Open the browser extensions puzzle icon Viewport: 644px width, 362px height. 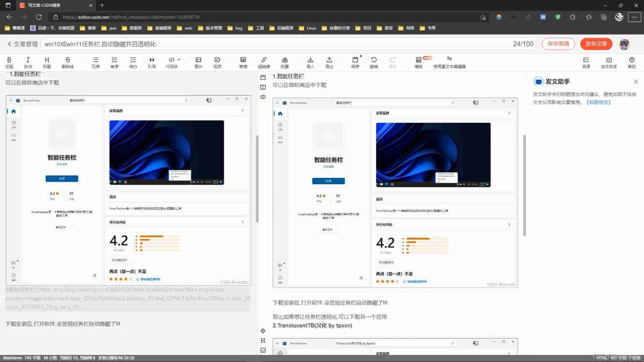point(573,17)
